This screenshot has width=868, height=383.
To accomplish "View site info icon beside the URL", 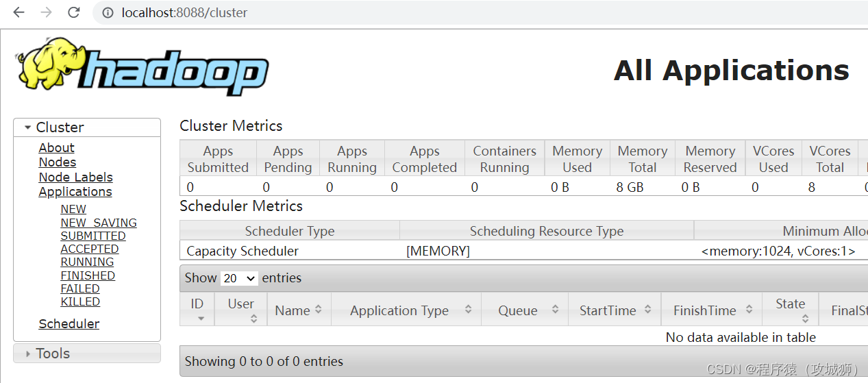I will 108,12.
